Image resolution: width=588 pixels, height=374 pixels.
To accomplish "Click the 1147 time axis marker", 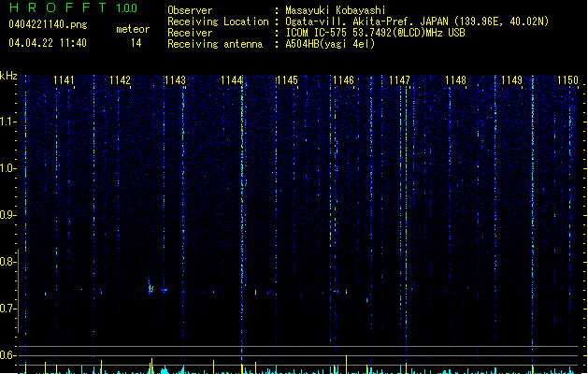I will tap(399, 80).
